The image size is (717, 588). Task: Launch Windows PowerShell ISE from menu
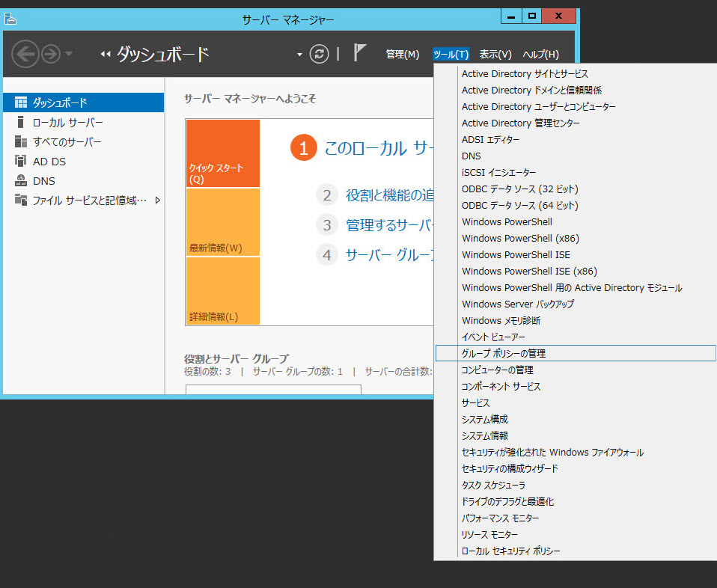tap(516, 254)
